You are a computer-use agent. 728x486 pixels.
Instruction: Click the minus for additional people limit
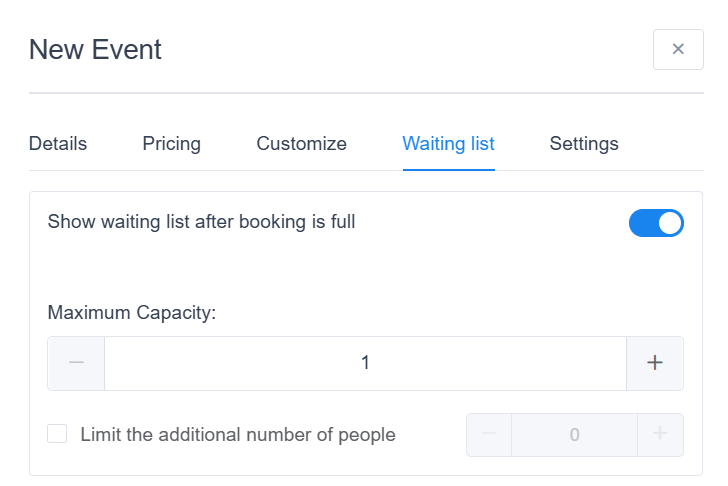[489, 435]
